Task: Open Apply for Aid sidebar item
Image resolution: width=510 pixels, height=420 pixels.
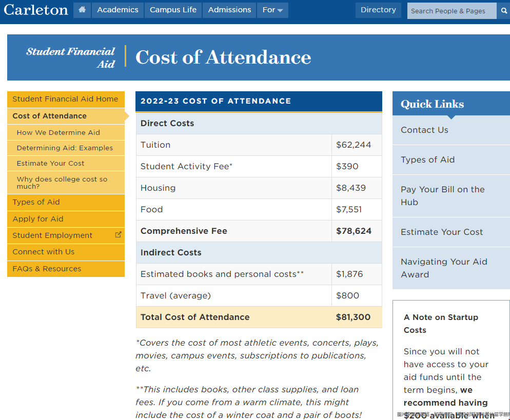Action: 66,219
